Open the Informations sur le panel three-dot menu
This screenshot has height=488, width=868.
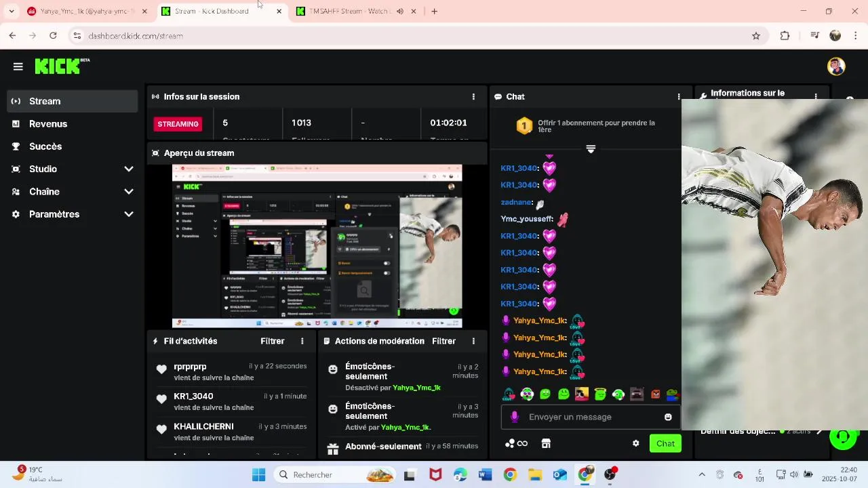[816, 97]
